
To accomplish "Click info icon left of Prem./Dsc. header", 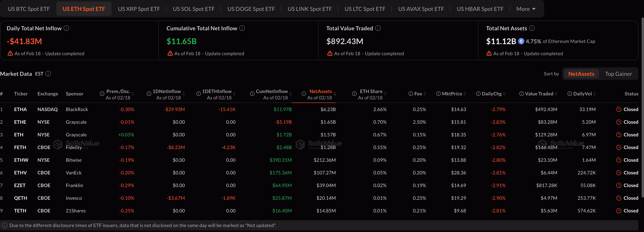I will coord(102,94).
